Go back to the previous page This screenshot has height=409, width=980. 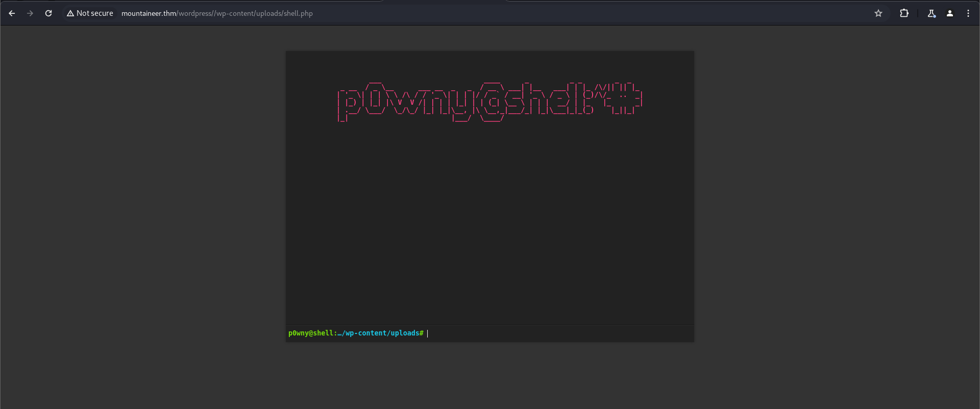[12, 13]
